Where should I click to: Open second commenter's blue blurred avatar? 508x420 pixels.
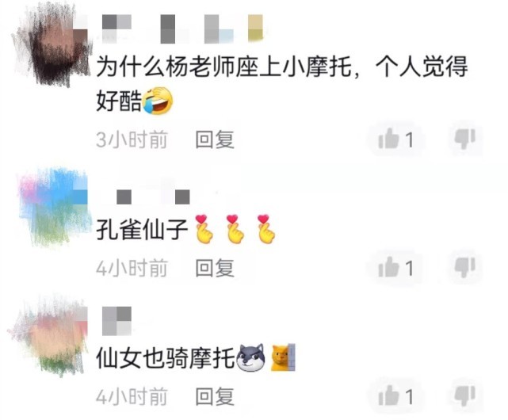[x=53, y=206]
